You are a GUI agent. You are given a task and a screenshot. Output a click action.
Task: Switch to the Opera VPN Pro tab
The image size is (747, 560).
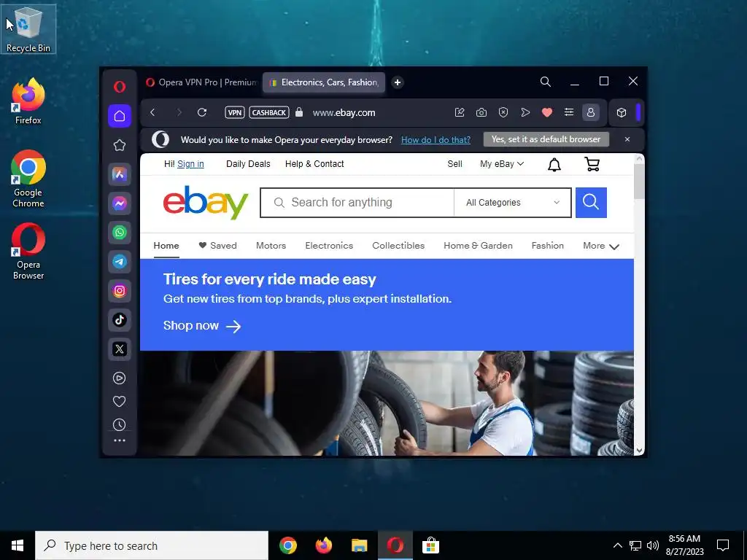(201, 82)
